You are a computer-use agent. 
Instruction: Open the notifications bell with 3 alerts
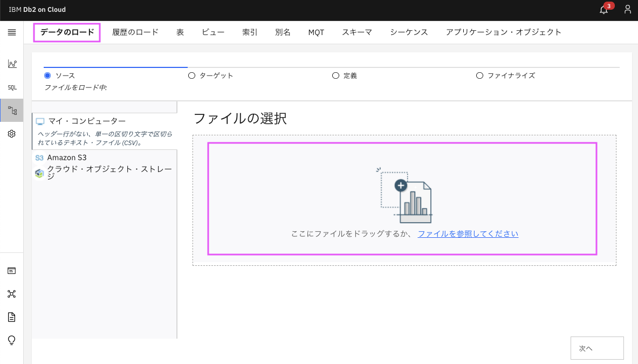(x=604, y=10)
